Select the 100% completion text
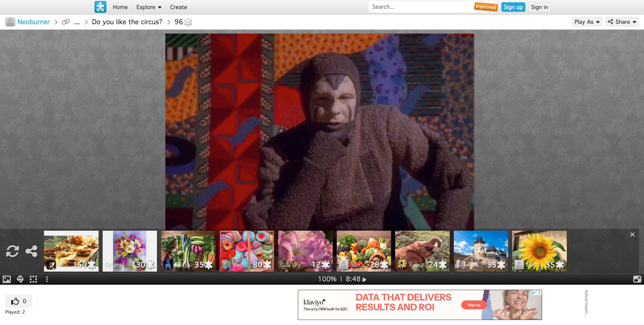644x325 pixels. (327, 279)
